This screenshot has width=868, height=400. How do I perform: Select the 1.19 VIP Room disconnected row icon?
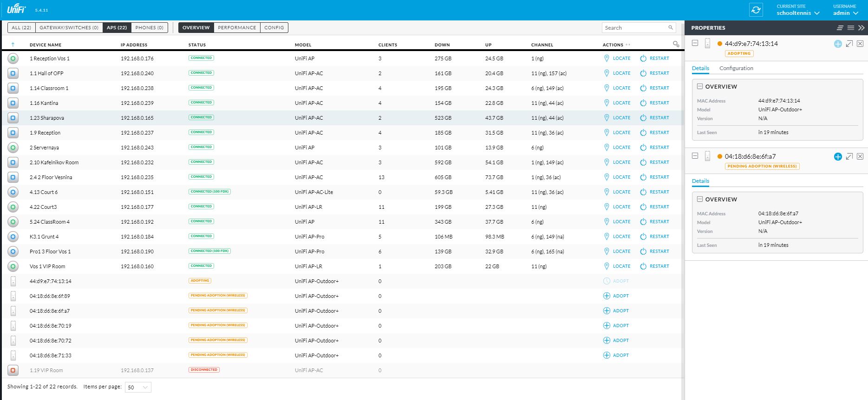13,370
